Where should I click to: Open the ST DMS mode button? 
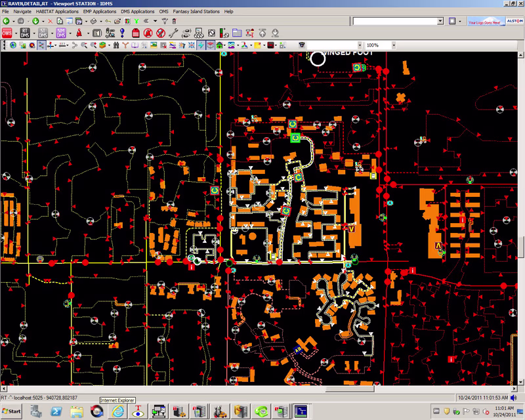43,33
